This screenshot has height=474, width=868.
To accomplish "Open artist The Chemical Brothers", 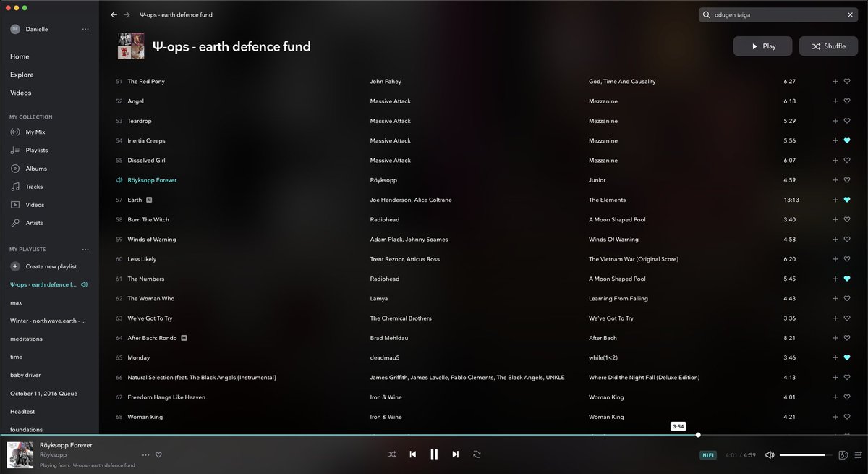I will pyautogui.click(x=401, y=318).
